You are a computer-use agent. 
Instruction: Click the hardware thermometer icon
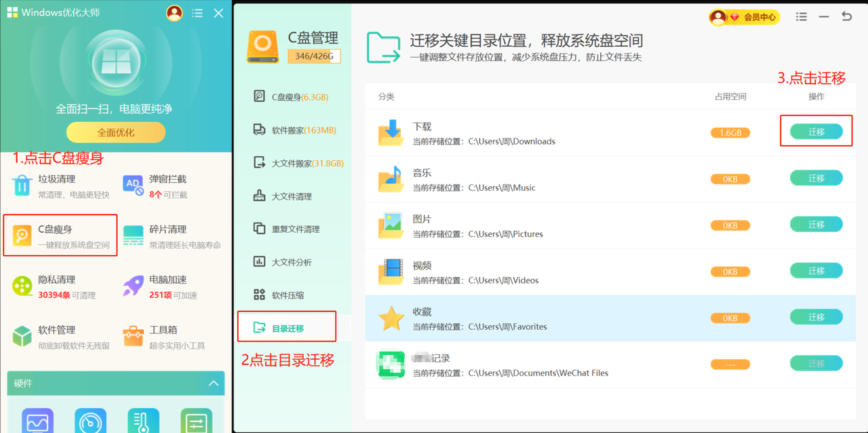(x=143, y=420)
